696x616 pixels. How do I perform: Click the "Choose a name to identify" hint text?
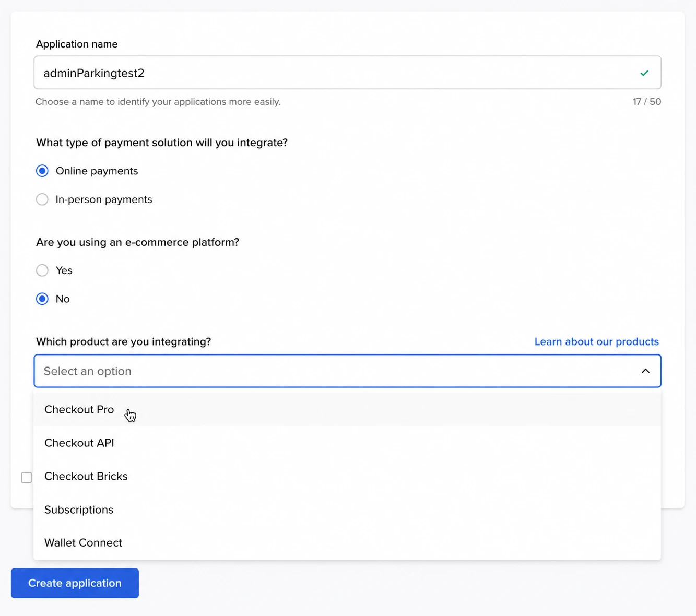click(158, 102)
